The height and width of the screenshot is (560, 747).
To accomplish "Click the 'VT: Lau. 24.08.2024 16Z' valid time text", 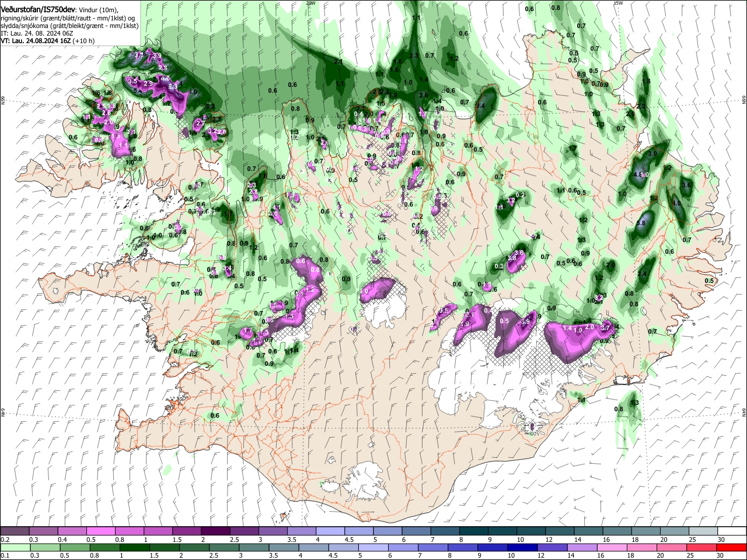I will (36, 41).
